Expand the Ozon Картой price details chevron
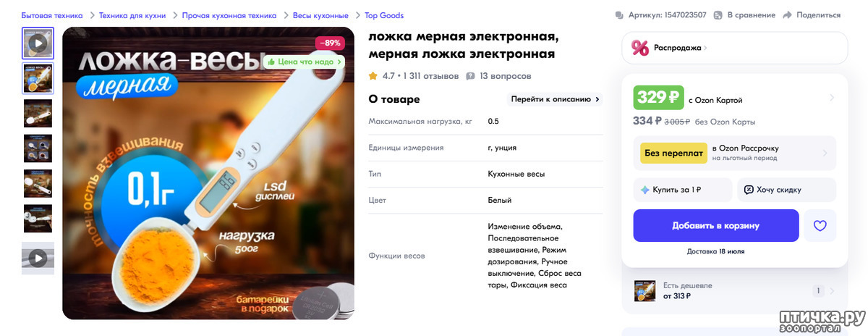The width and height of the screenshot is (868, 336). click(x=831, y=98)
